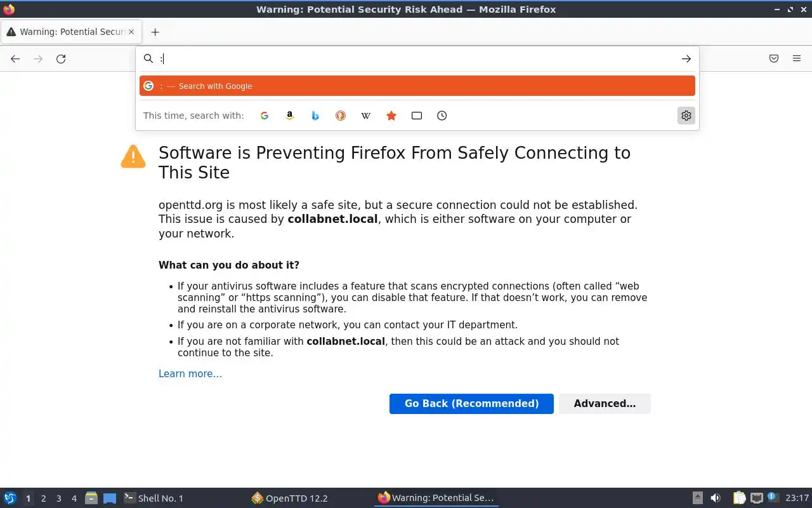Screen dimensions: 812x508
Task: Expand the Advanced... error details
Action: (x=604, y=404)
